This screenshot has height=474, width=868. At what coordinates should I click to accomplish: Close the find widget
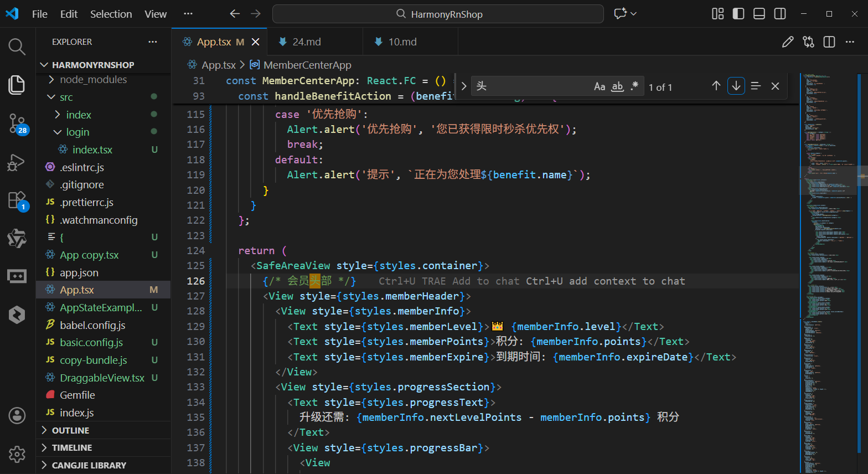click(x=775, y=86)
